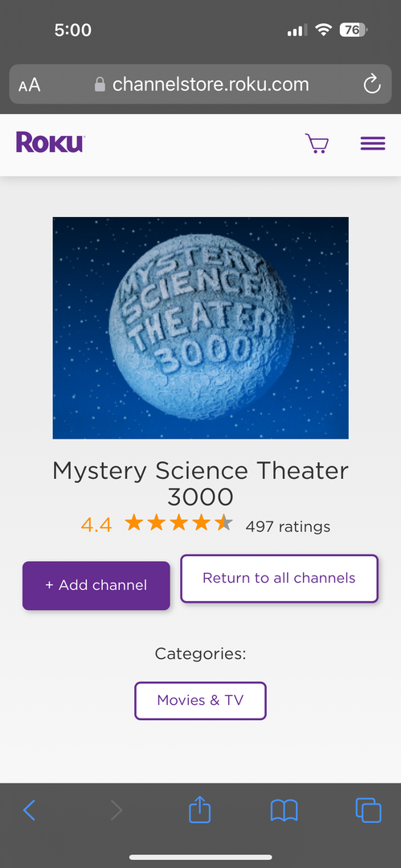This screenshot has height=868, width=401.
Task: Open the AA reader and text size menu
Action: pyautogui.click(x=30, y=85)
